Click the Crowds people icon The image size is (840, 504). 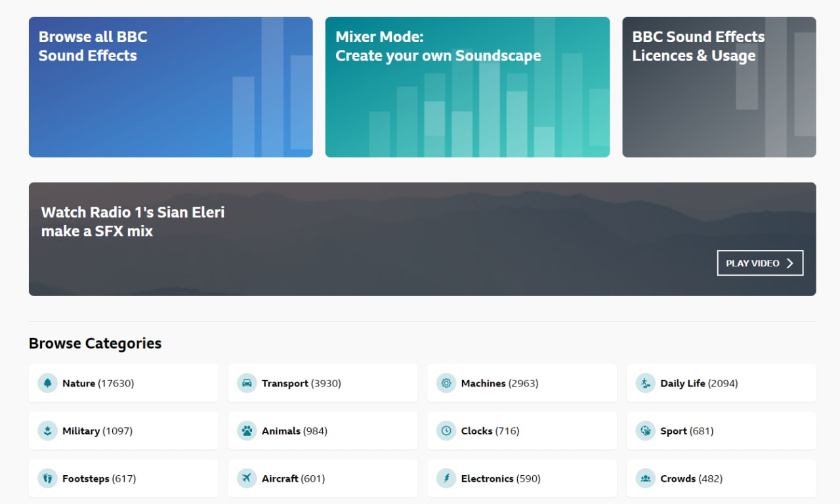point(646,478)
